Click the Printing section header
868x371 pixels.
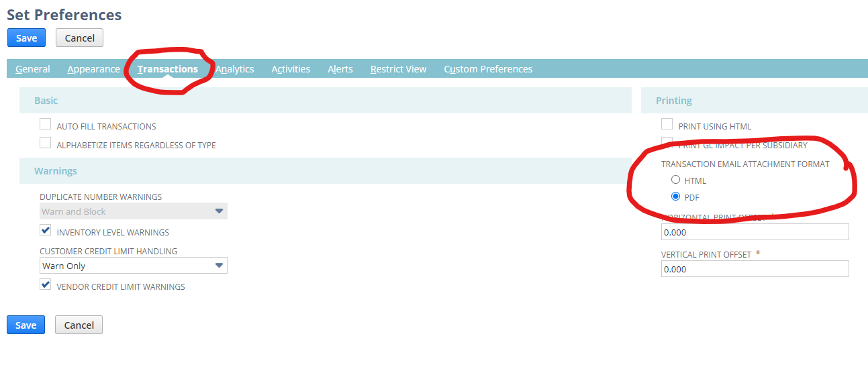point(755,101)
